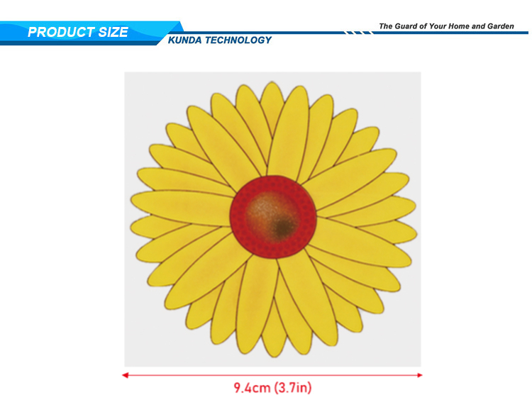Click the 9.4cm measurement value
The image size is (532, 419).
click(x=253, y=388)
